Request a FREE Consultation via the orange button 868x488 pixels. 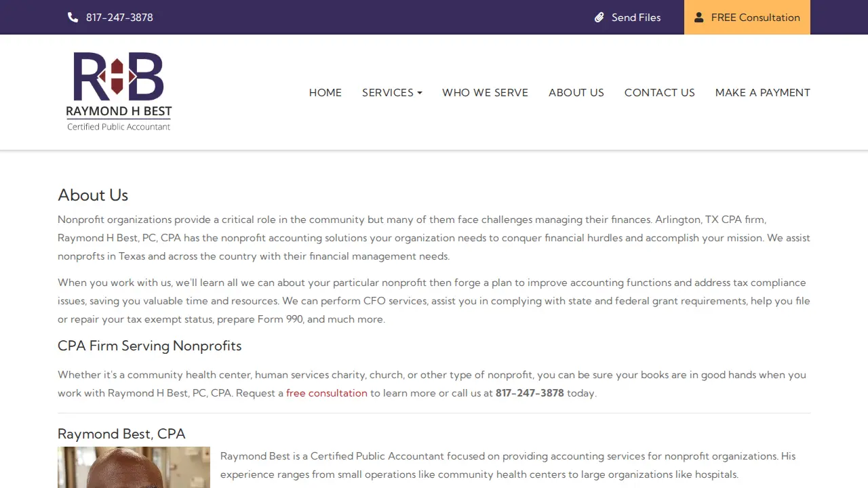click(x=747, y=17)
